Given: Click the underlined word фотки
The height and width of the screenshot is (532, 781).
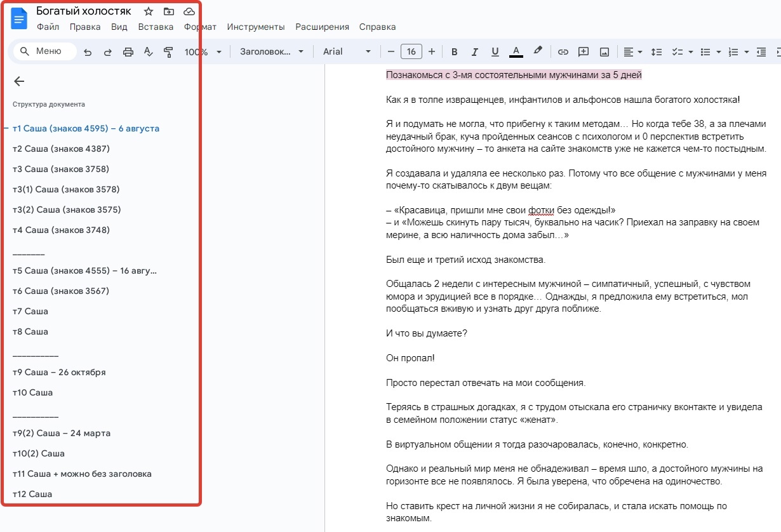Looking at the screenshot, I should click(x=542, y=210).
